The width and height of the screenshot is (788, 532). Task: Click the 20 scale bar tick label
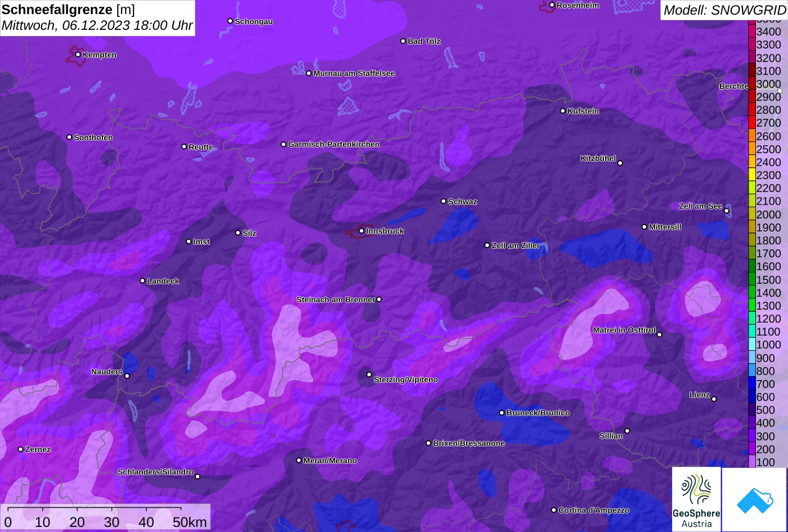(77, 522)
